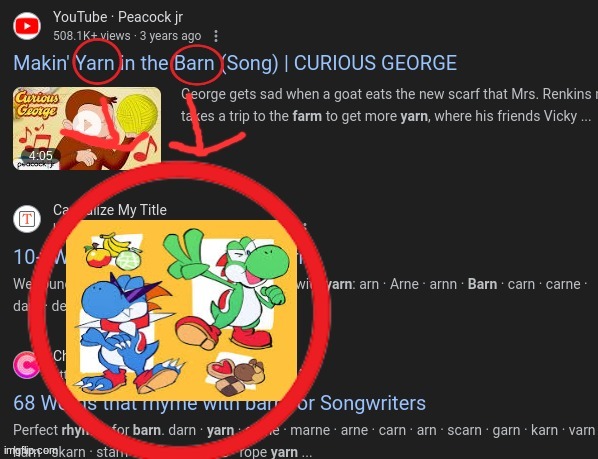Screen dimensions: 598x459
Task: Play the Curious George video thumbnail
Action: [87, 128]
